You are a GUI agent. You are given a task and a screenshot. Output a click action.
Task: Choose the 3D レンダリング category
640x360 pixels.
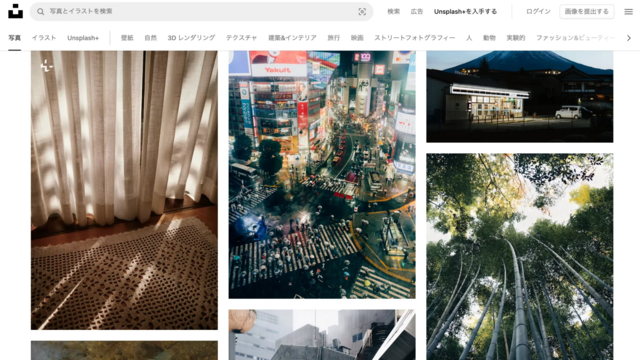191,38
